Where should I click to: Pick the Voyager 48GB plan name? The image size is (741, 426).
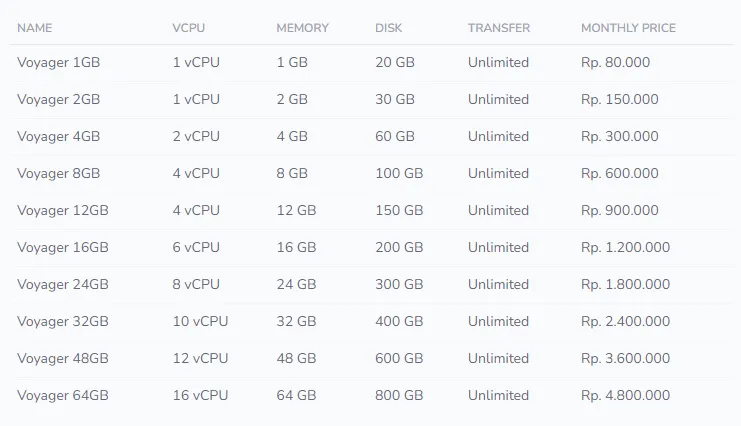[63, 359]
